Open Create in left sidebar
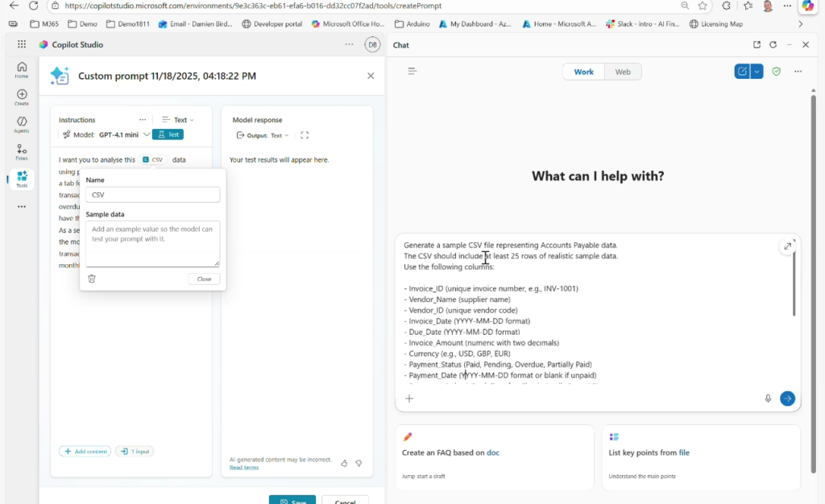Screen dimensions: 825x504 (22, 97)
